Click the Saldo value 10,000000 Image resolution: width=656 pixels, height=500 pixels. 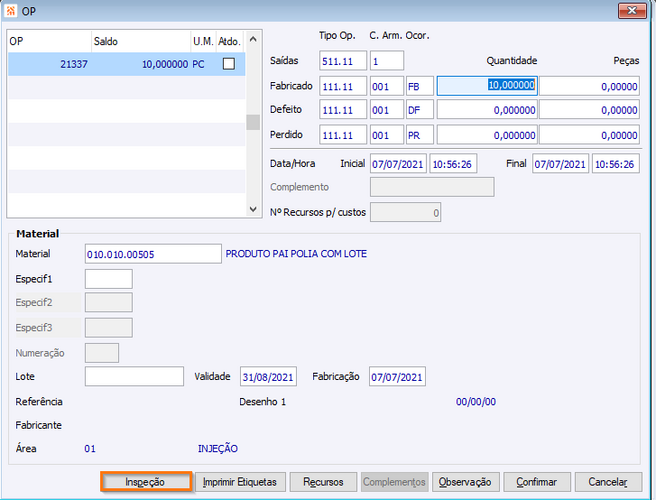pos(165,64)
